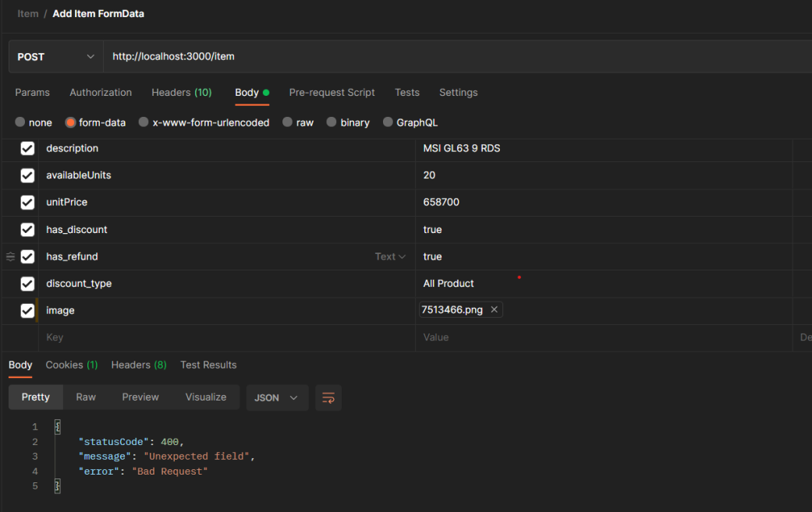
Task: Click the Add Item FormData request title
Action: (98, 14)
